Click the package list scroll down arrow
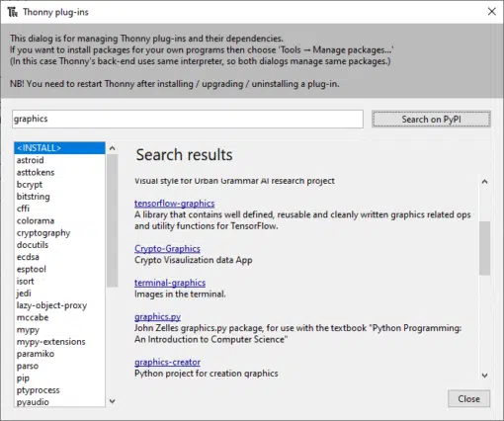The width and height of the screenshot is (504, 421). (x=112, y=401)
